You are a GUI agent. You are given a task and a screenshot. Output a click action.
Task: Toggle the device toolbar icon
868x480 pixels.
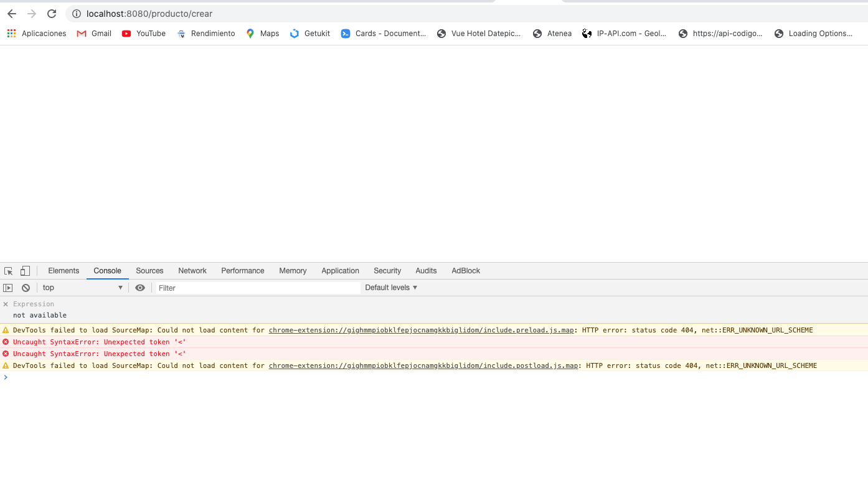(x=25, y=271)
